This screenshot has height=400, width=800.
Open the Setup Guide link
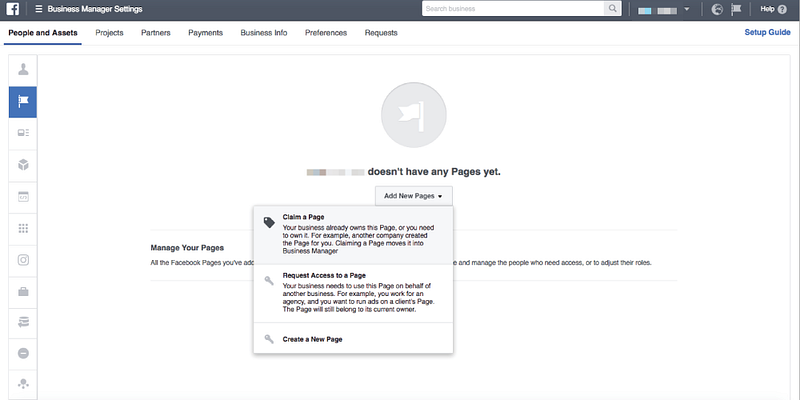tap(767, 33)
